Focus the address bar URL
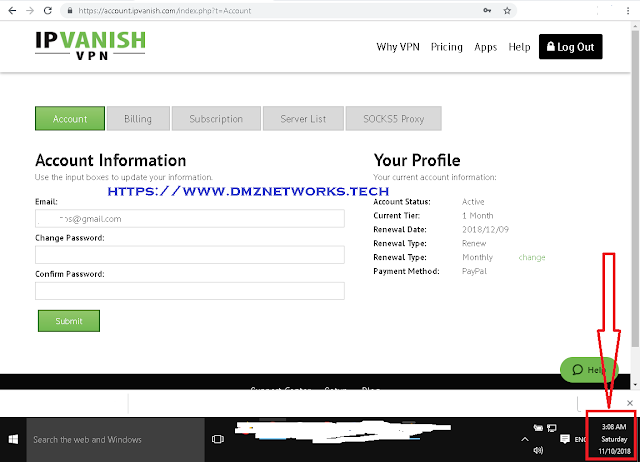Image resolution: width=640 pixels, height=462 pixels. (x=165, y=11)
